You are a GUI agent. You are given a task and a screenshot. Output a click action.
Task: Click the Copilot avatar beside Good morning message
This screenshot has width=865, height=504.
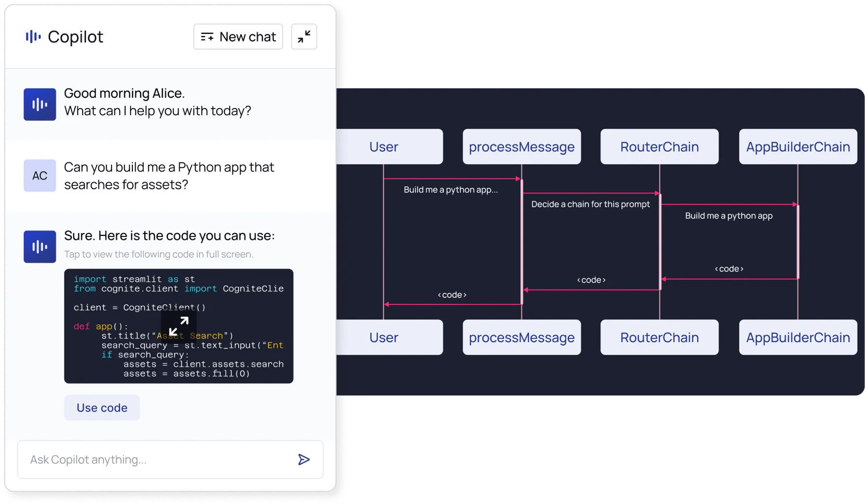[x=40, y=104]
